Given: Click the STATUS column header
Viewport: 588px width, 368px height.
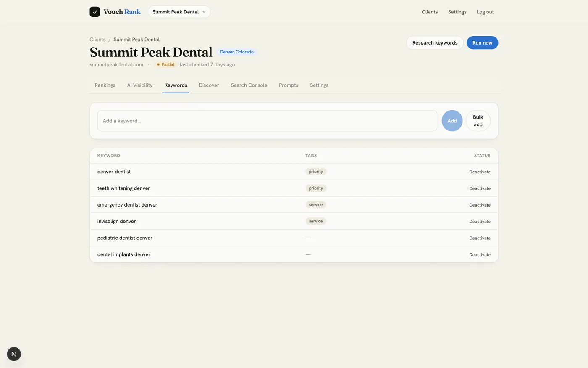Looking at the screenshot, I should pos(482,156).
